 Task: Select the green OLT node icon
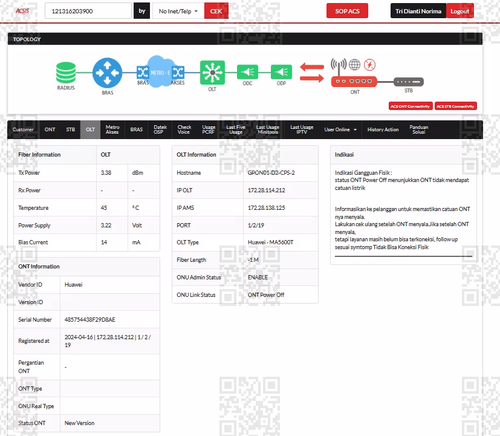[x=212, y=72]
